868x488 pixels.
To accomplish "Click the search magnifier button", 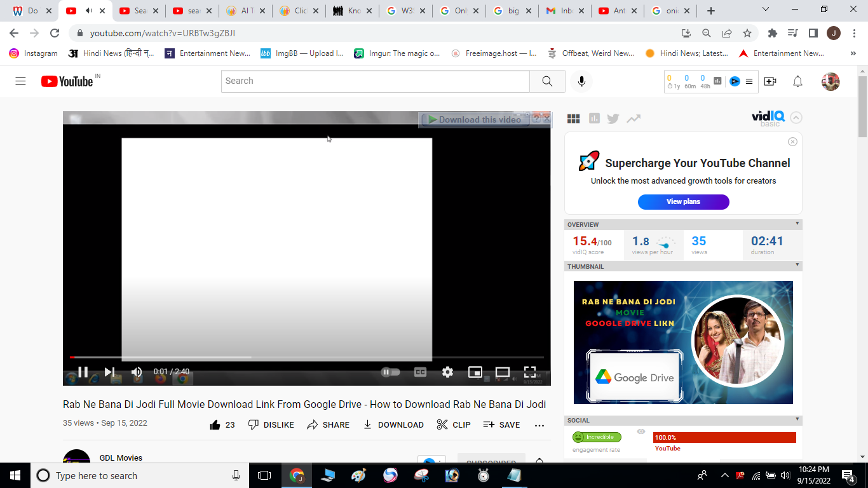I will click(547, 81).
